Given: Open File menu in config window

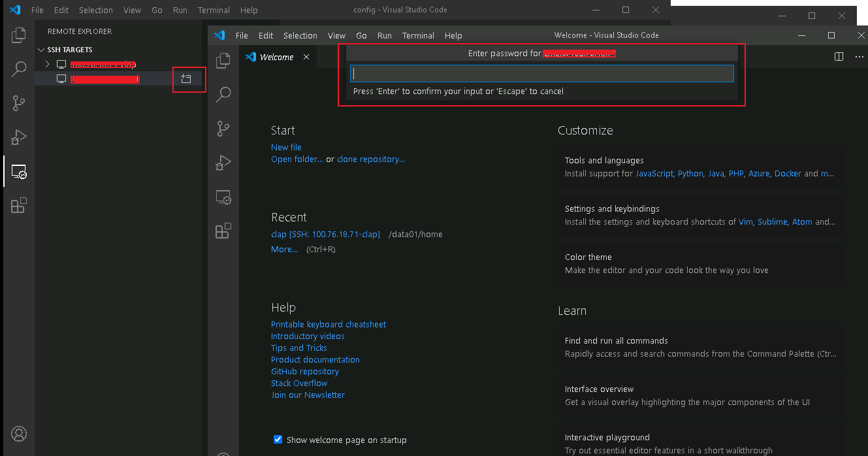Looking at the screenshot, I should pyautogui.click(x=37, y=10).
